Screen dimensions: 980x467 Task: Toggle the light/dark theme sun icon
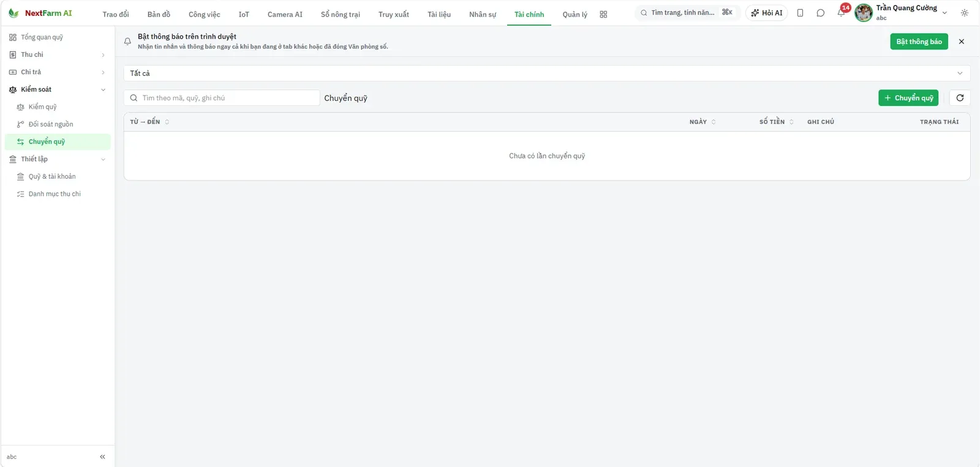(x=965, y=13)
